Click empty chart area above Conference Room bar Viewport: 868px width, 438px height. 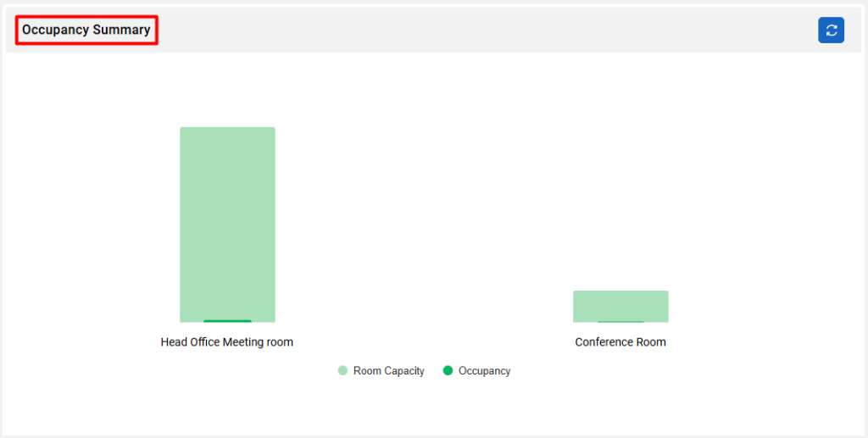[620, 193]
